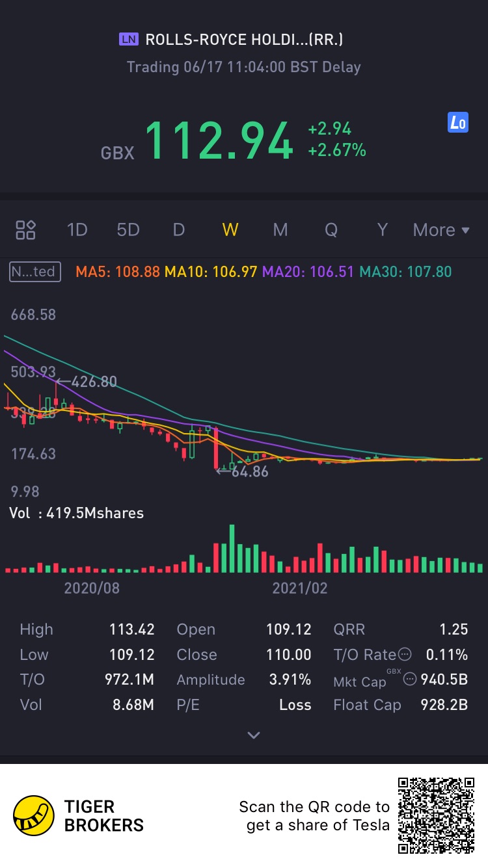Tap the MA20: 106.51 indicator
This screenshot has height=868, width=488.
click(x=309, y=271)
